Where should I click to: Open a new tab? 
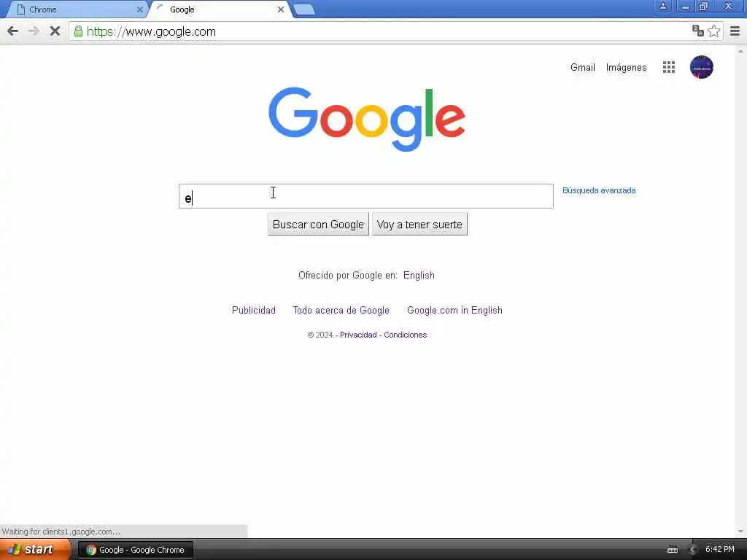304,9
